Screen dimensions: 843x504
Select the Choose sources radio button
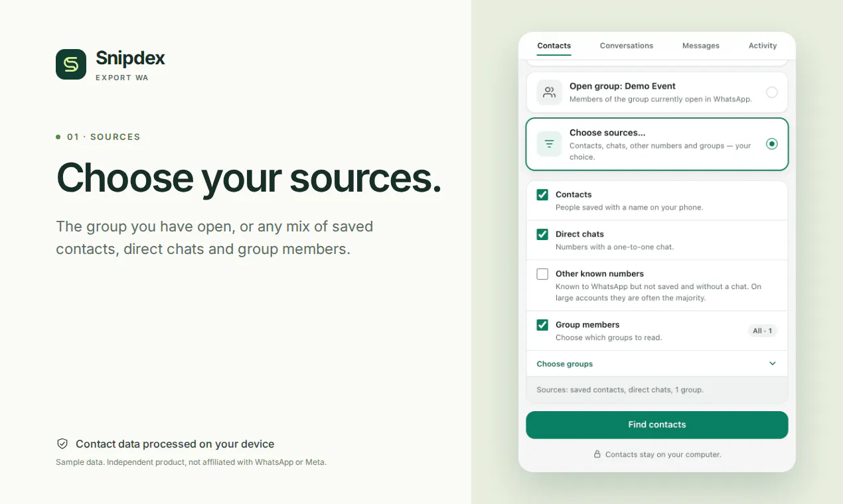coord(771,144)
